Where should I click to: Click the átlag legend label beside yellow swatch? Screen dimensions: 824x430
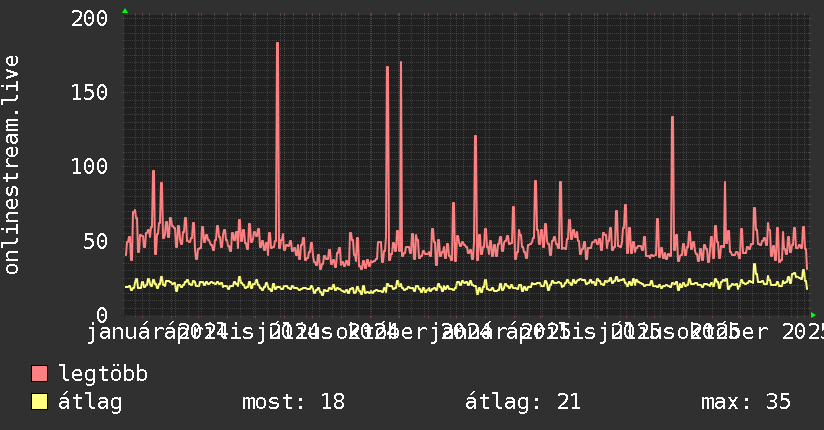click(90, 402)
